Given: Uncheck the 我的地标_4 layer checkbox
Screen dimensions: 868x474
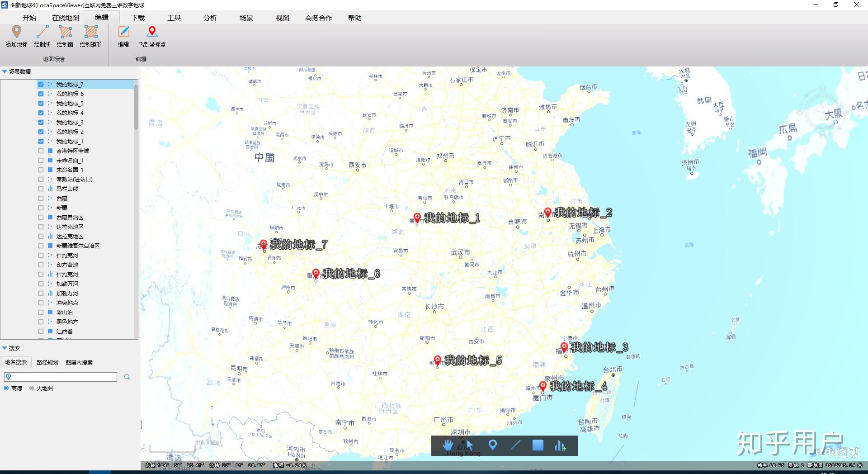Looking at the screenshot, I should coord(41,113).
